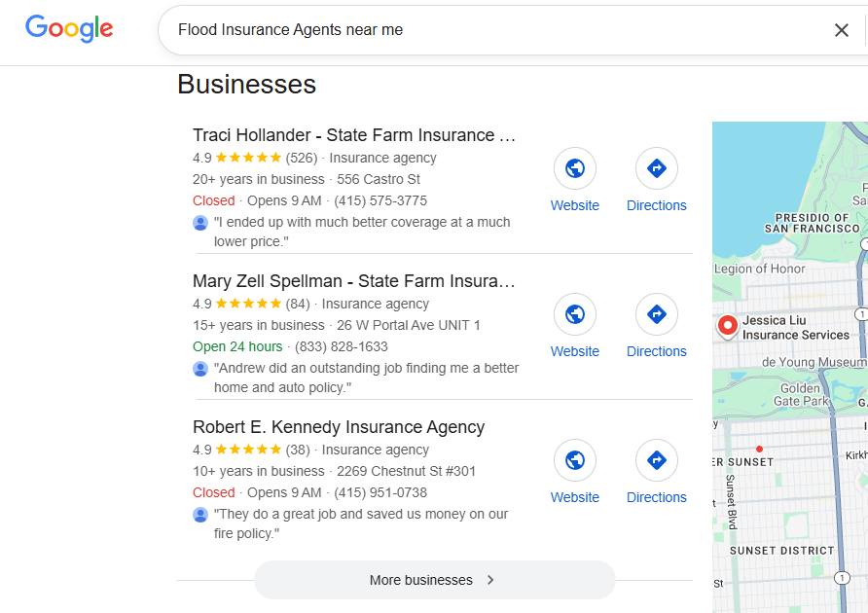The height and width of the screenshot is (613, 868).
Task: Expand the More businesses list
Action: click(x=434, y=580)
